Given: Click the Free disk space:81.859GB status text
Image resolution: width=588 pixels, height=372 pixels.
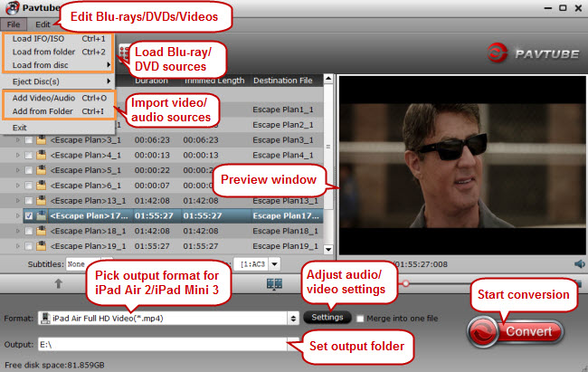Looking at the screenshot, I should [x=54, y=365].
